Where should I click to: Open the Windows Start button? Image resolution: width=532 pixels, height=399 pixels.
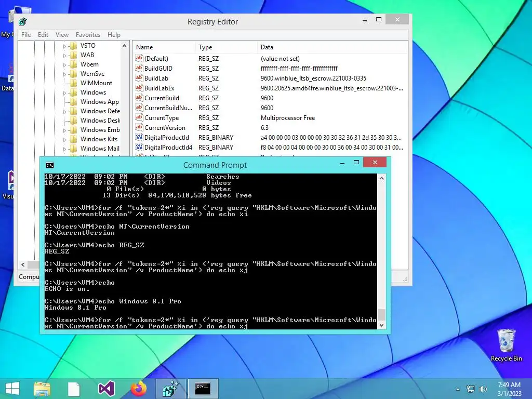(x=12, y=389)
